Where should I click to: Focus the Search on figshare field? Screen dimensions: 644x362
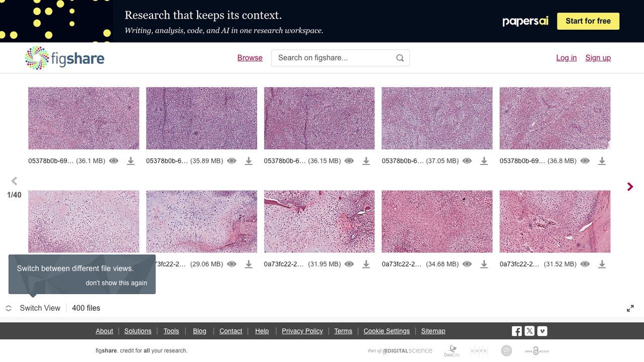(341, 58)
